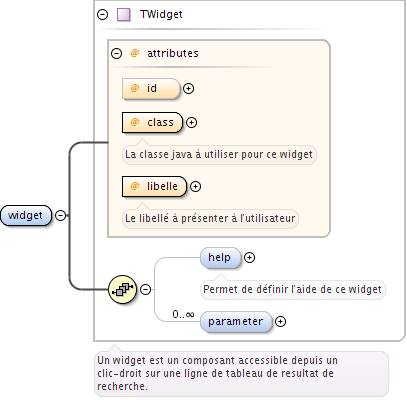Click the orange @ icon beside attributes
The height and width of the screenshot is (400, 407).
click(135, 53)
